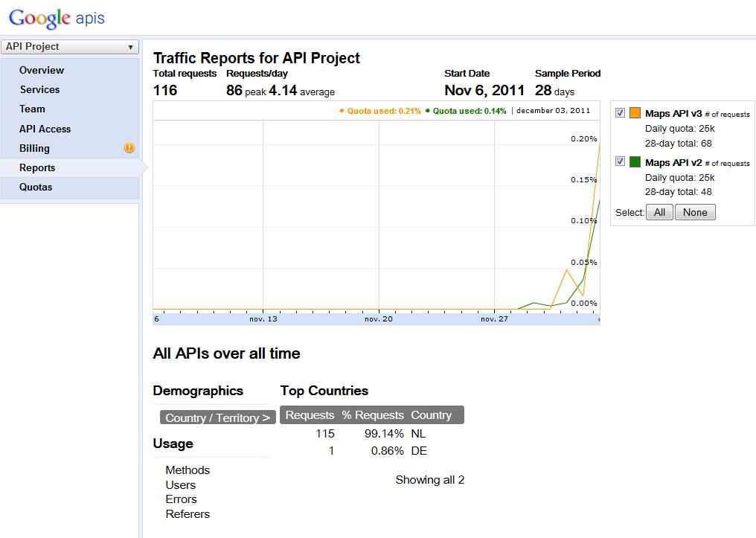Select the Reports sidebar item

(37, 167)
